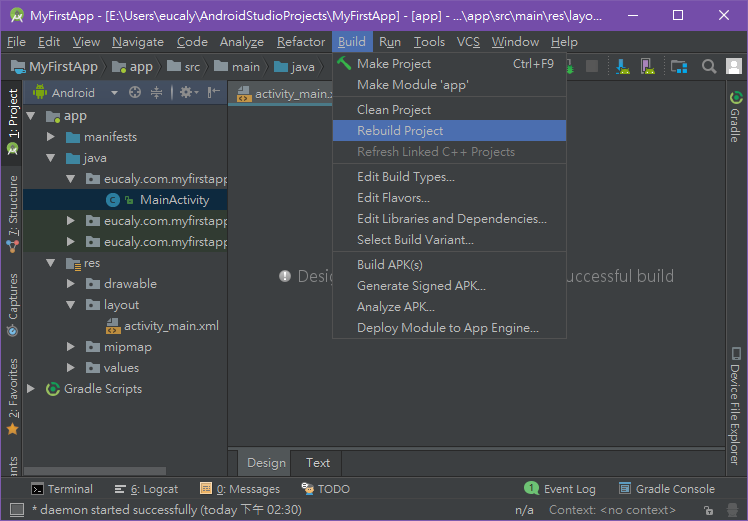
Task: Open the Event Log
Action: pos(560,489)
